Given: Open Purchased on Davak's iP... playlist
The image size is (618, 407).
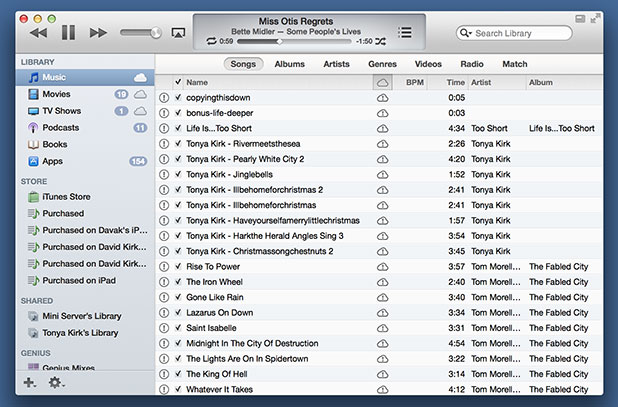Looking at the screenshot, I should pyautogui.click(x=85, y=230).
